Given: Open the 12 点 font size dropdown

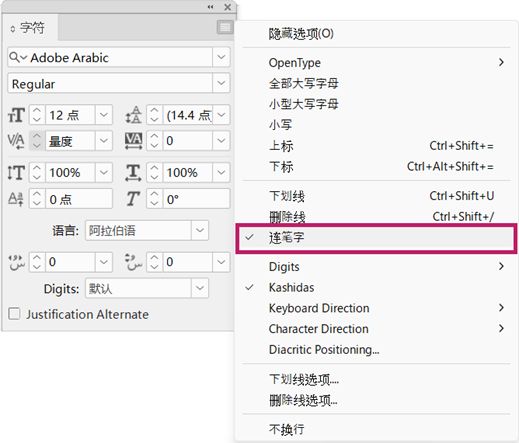Looking at the screenshot, I should (x=104, y=115).
